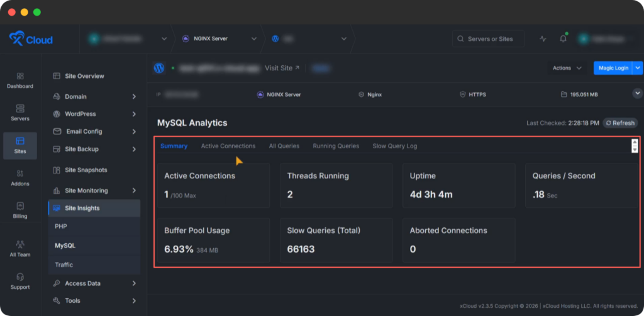Switch to Slow Query Log tab

coord(394,146)
